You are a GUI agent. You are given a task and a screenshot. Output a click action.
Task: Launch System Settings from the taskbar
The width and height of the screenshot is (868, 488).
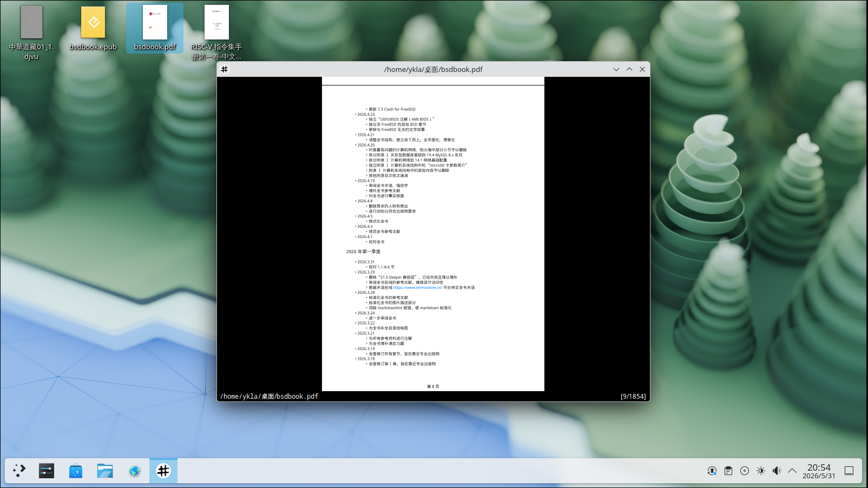(47, 471)
